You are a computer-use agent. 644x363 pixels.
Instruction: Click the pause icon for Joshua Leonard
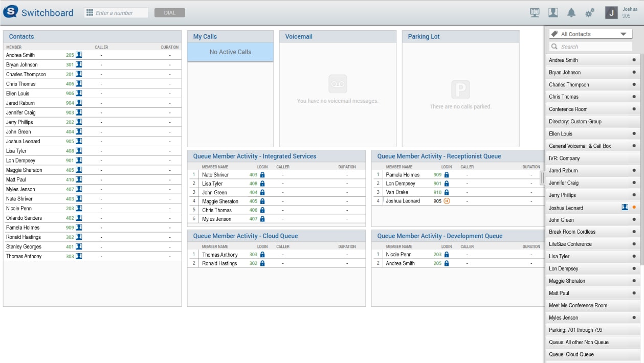click(447, 201)
